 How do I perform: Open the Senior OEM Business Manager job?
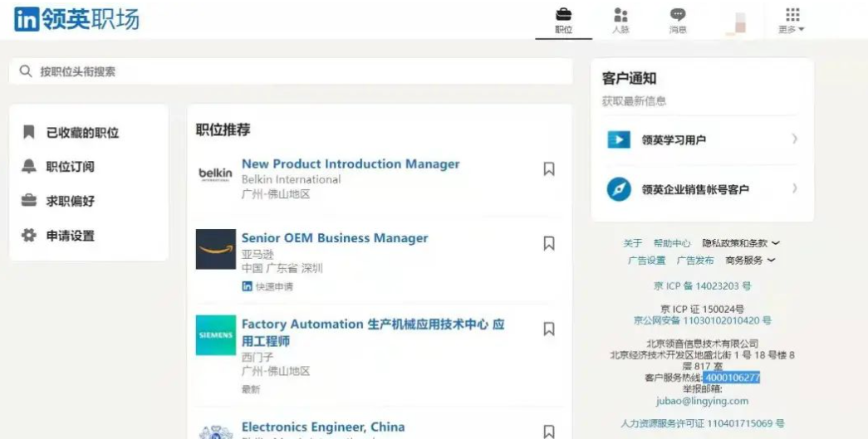pos(335,238)
